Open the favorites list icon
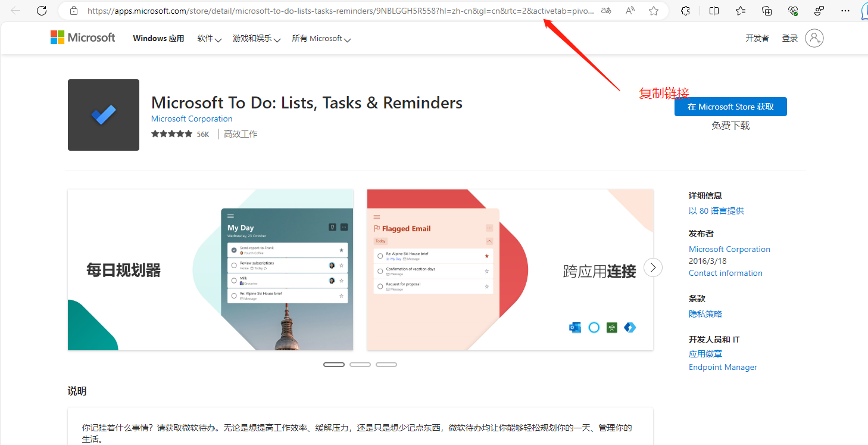The width and height of the screenshot is (868, 445). (x=741, y=11)
